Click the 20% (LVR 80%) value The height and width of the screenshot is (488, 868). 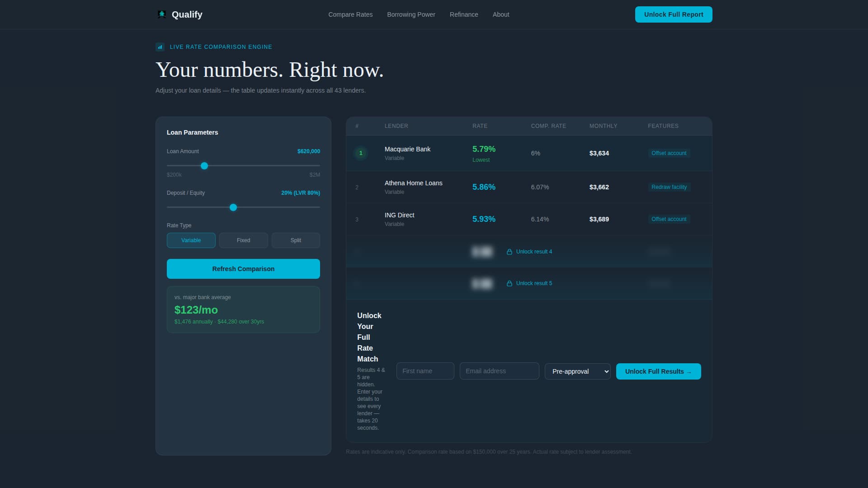301,193
